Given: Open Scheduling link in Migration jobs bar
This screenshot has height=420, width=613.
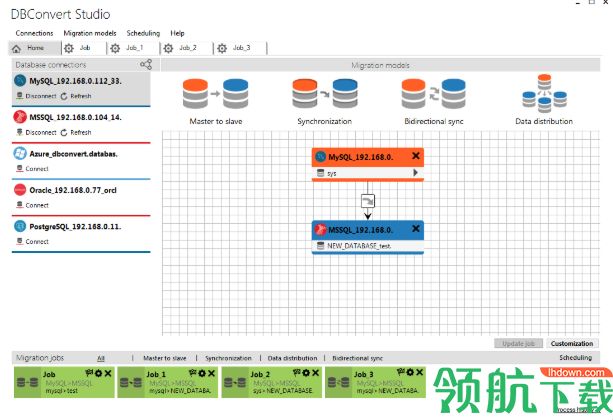Looking at the screenshot, I should pyautogui.click(x=575, y=357).
